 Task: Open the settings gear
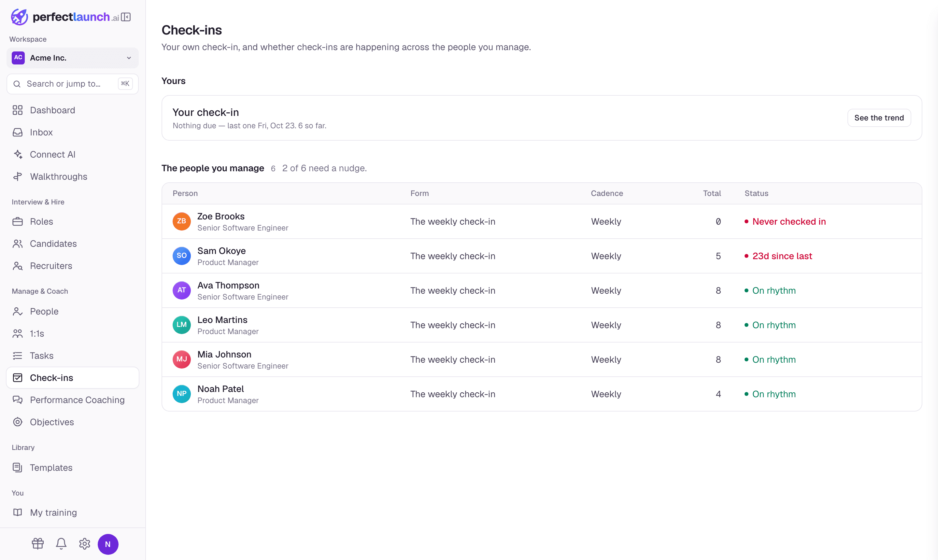[x=85, y=544]
